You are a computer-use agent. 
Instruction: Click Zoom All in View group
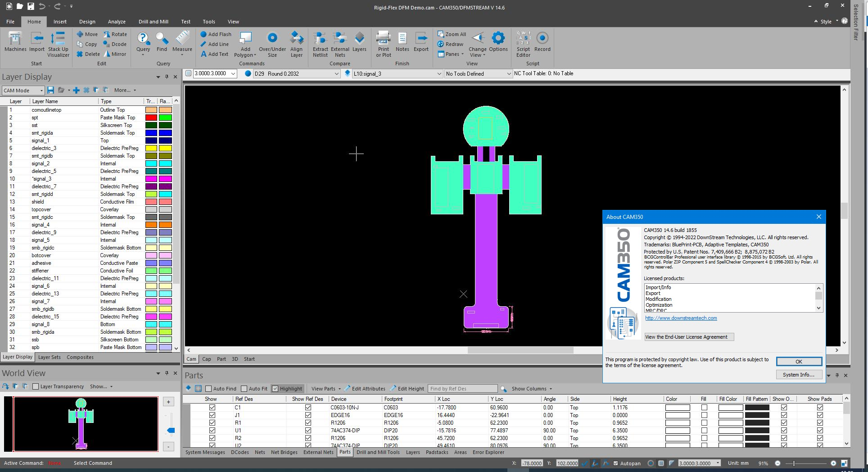(x=452, y=34)
